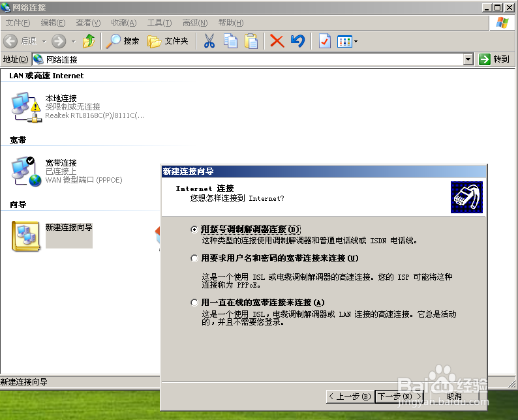
Task: Open Search (搜索) in toolbar
Action: 122,41
